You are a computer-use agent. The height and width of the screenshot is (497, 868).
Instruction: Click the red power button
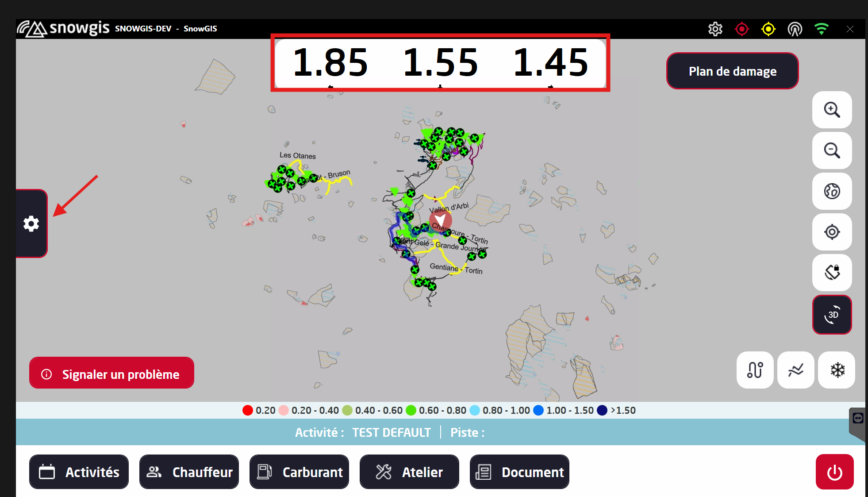pyautogui.click(x=834, y=472)
